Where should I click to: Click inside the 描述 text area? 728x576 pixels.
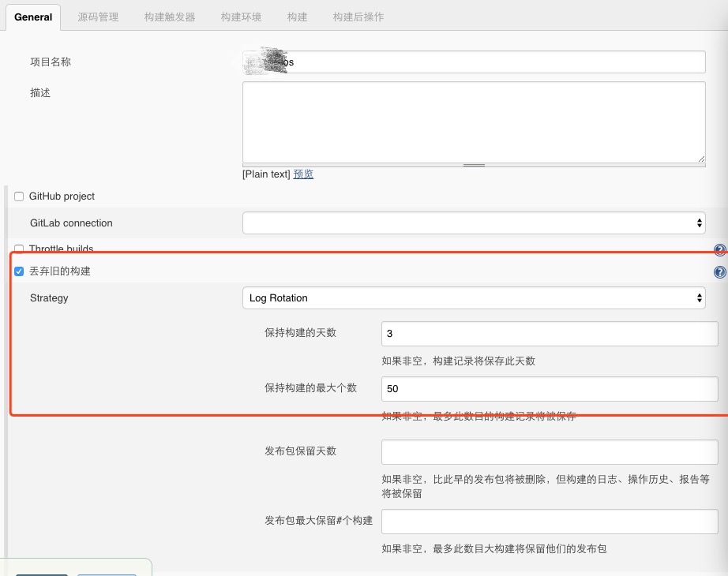[474, 122]
